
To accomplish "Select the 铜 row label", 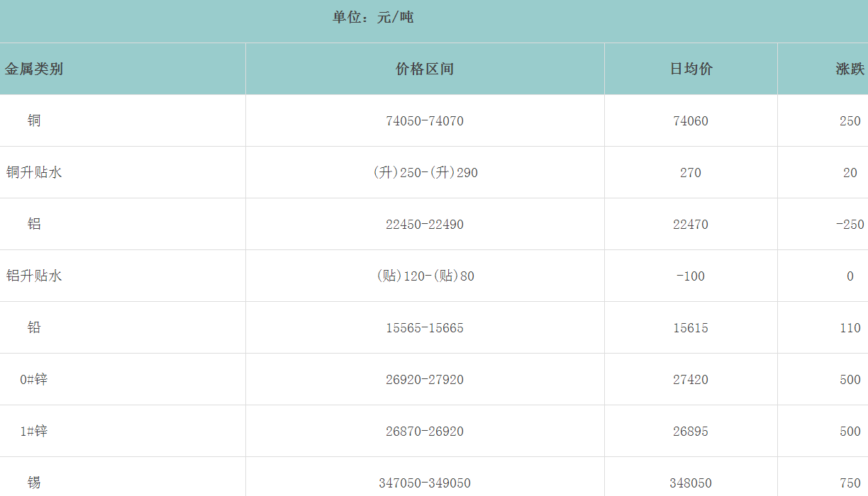I will point(34,120).
